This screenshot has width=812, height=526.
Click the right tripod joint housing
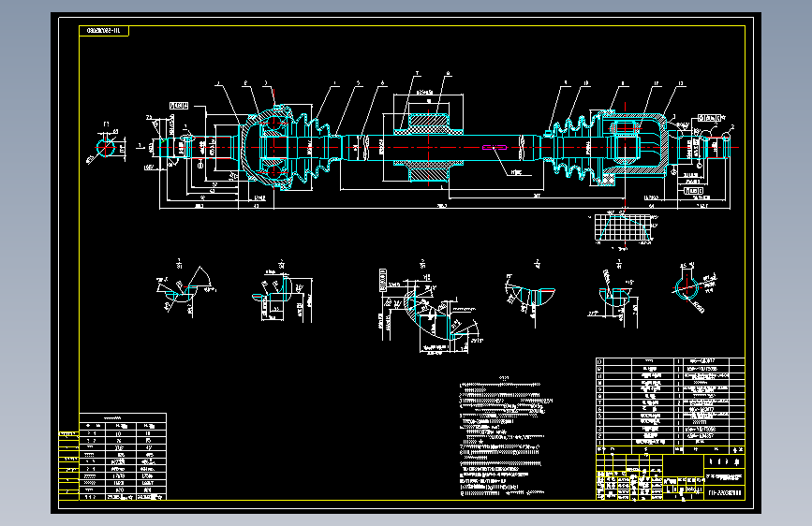[633, 147]
